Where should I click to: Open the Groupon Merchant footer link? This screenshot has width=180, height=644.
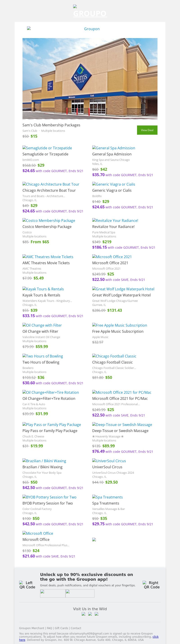pos(32,628)
